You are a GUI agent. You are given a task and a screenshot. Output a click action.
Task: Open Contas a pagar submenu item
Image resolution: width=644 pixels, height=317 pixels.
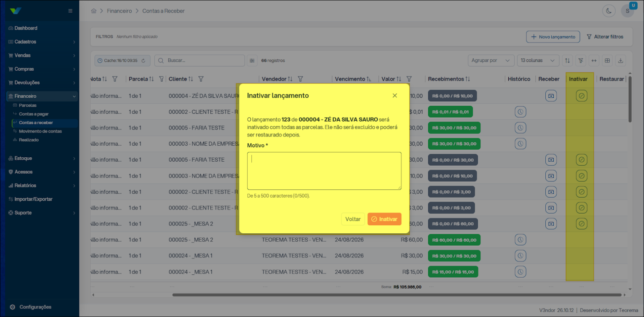tap(33, 114)
